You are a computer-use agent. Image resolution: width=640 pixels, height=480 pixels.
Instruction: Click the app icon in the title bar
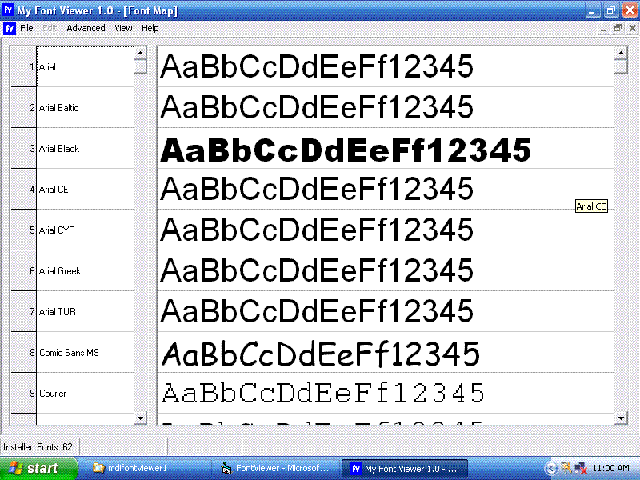click(x=8, y=9)
